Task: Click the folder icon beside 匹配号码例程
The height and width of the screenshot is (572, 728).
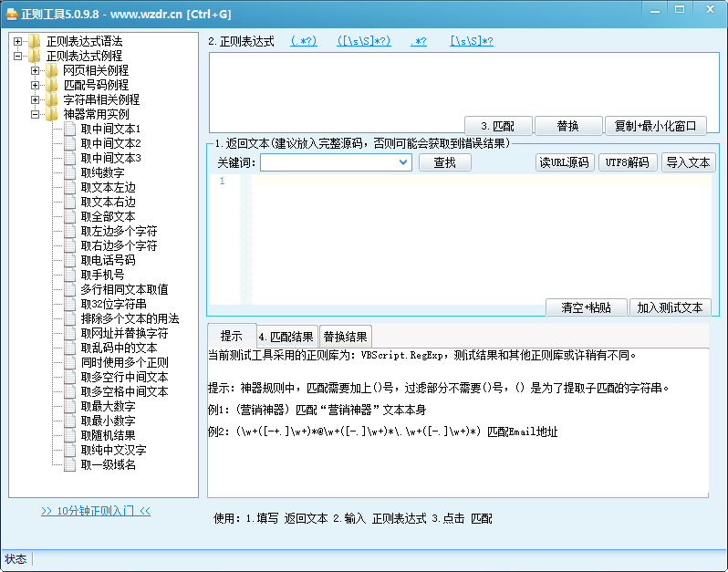Action: click(x=51, y=85)
